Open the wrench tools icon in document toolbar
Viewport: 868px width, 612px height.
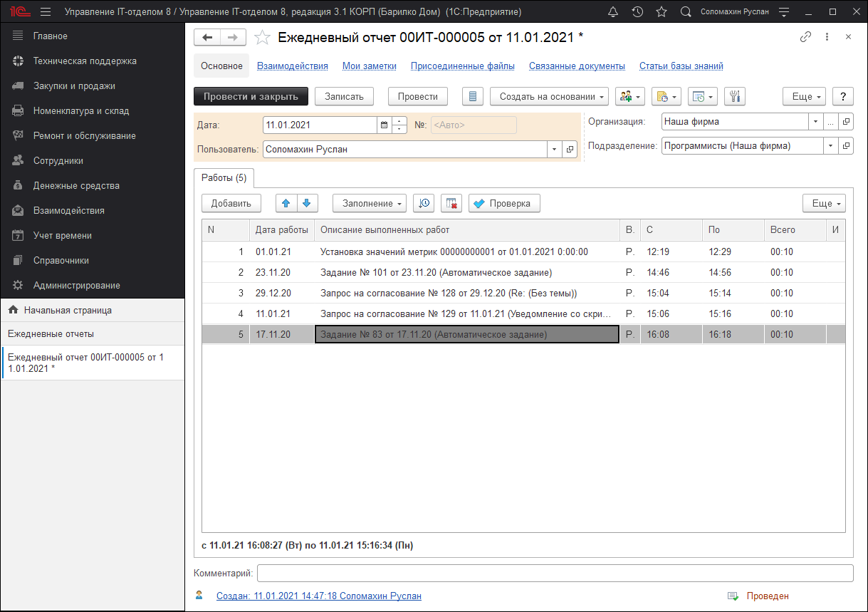(735, 96)
